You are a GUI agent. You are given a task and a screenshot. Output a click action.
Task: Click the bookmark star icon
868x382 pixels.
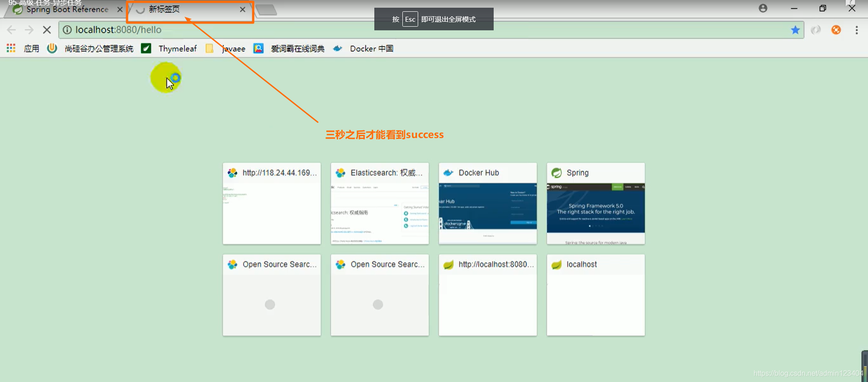click(x=795, y=30)
